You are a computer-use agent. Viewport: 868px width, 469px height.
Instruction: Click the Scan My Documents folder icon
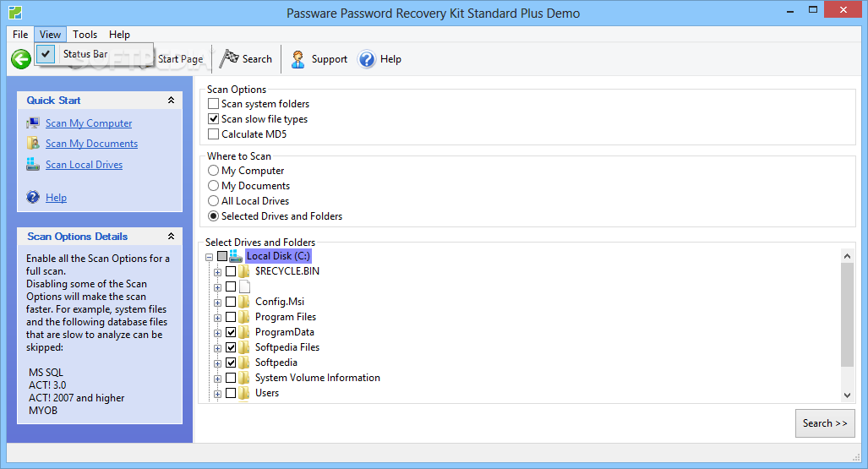[33, 144]
